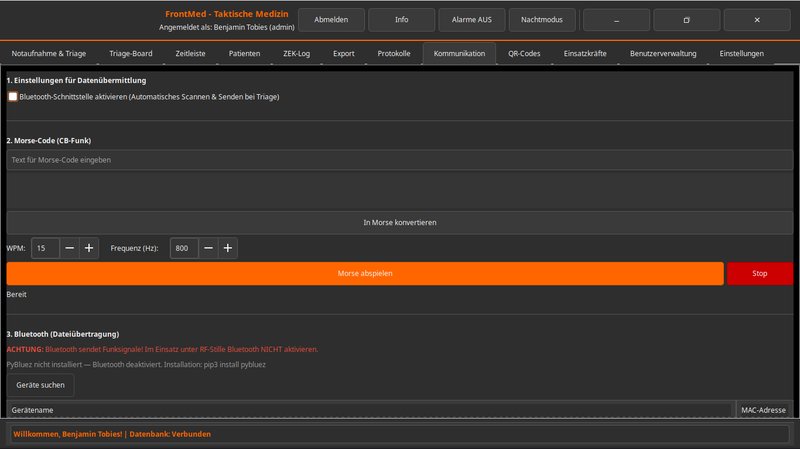This screenshot has height=449, width=800.
Task: Select the ZEK-Log tab
Action: point(297,53)
